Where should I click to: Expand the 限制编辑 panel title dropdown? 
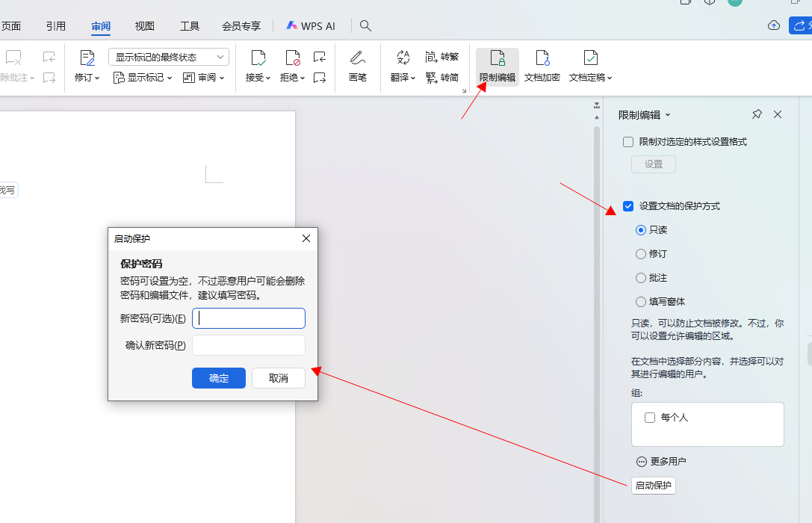click(x=668, y=115)
